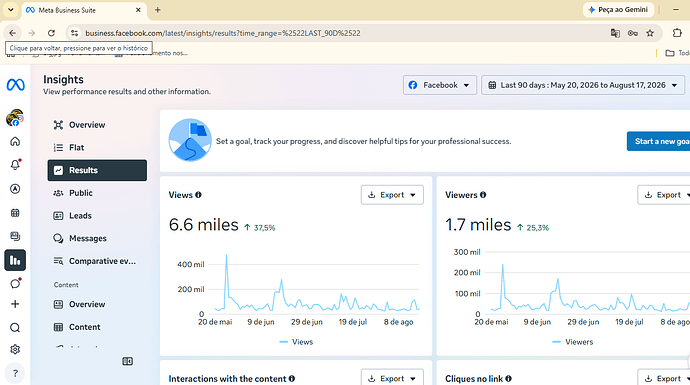The width and height of the screenshot is (690, 385).
Task: Click the Views legend entry
Action: tap(296, 342)
